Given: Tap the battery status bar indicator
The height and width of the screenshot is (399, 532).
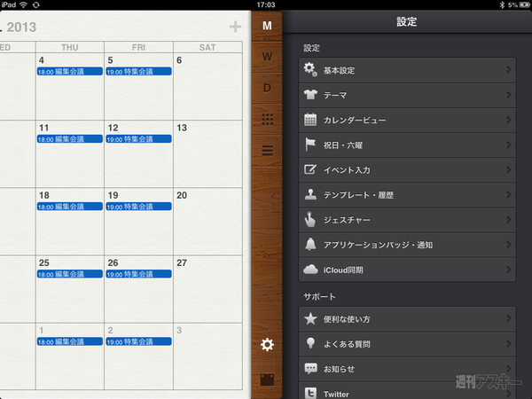Looking at the screenshot, I should pyautogui.click(x=525, y=4).
